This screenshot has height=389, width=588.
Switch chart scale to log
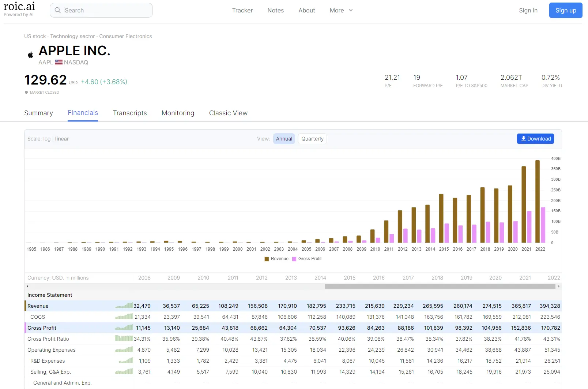[x=47, y=139]
